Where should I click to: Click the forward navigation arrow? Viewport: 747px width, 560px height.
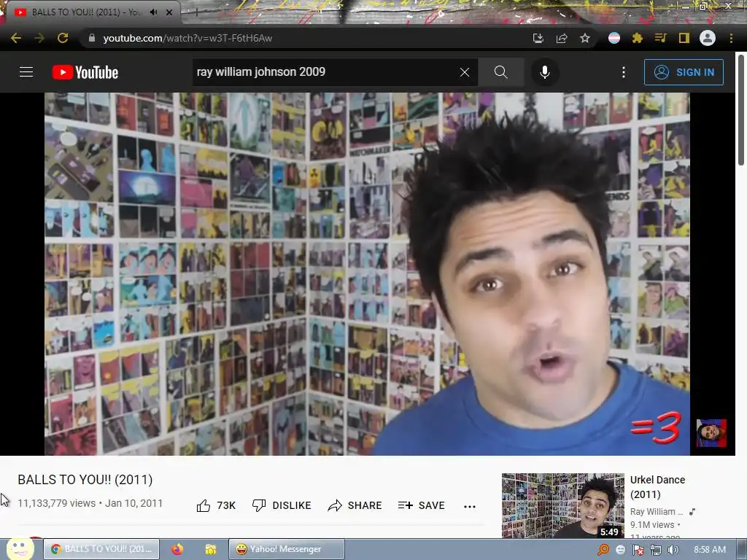pos(39,38)
